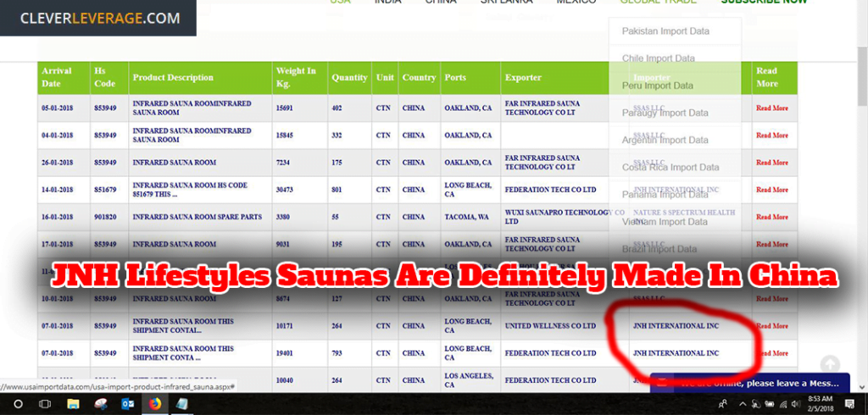Image resolution: width=868 pixels, height=415 pixels.
Task: Click the scroll-to-top arrow button
Action: pyautogui.click(x=829, y=364)
